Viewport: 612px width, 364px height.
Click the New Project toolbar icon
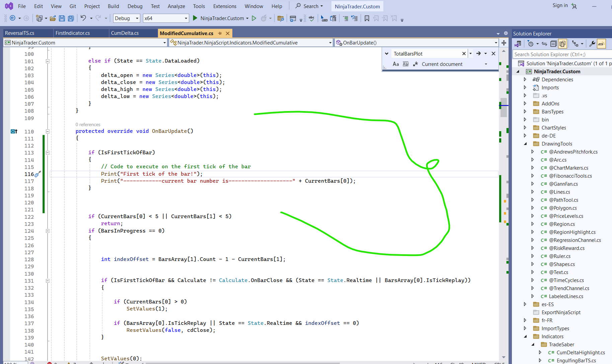coord(39,18)
